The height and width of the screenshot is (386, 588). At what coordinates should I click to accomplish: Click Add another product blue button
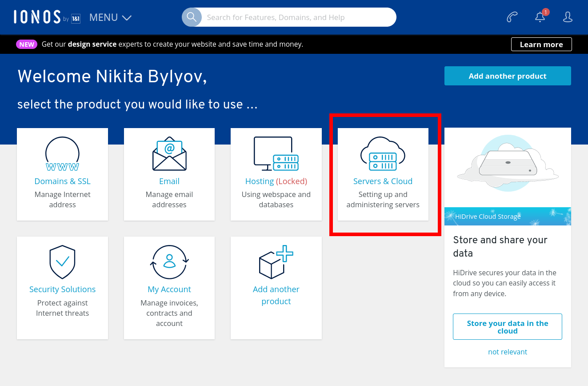point(508,76)
